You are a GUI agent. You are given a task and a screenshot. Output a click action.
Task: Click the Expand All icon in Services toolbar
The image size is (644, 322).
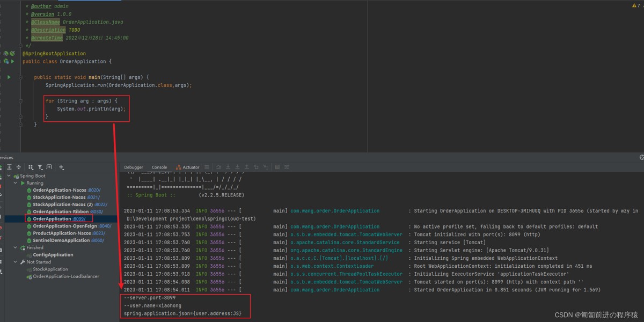[9, 167]
